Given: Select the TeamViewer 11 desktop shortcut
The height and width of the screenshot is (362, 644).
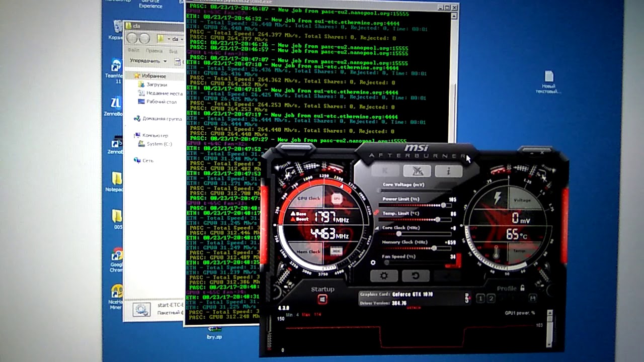Looking at the screenshot, I should [116, 71].
